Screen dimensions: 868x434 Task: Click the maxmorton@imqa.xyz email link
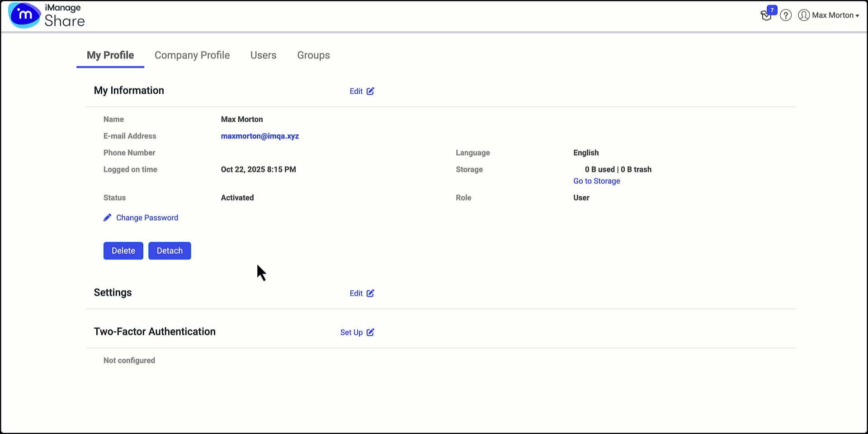click(x=259, y=136)
